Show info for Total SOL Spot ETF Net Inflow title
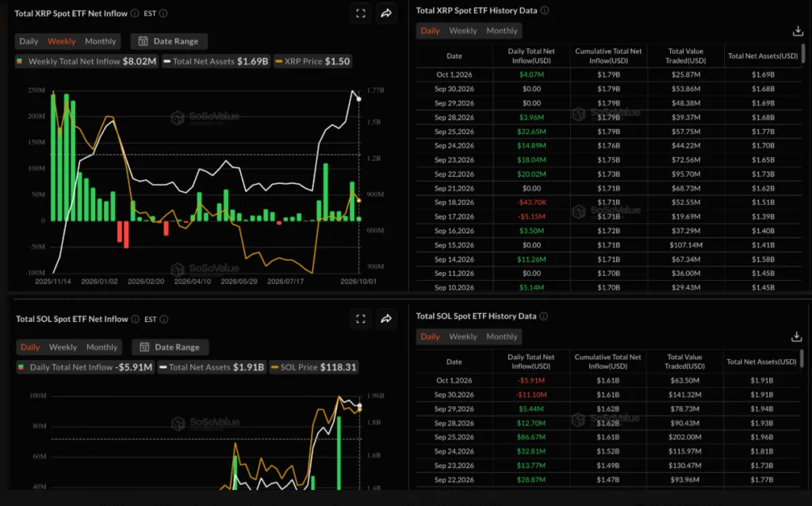This screenshot has width=812, height=506. tap(135, 319)
